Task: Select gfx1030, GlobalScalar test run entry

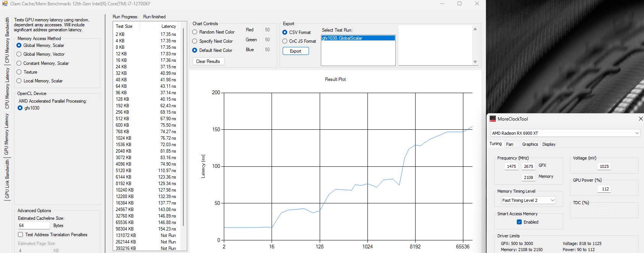Action: 358,38
